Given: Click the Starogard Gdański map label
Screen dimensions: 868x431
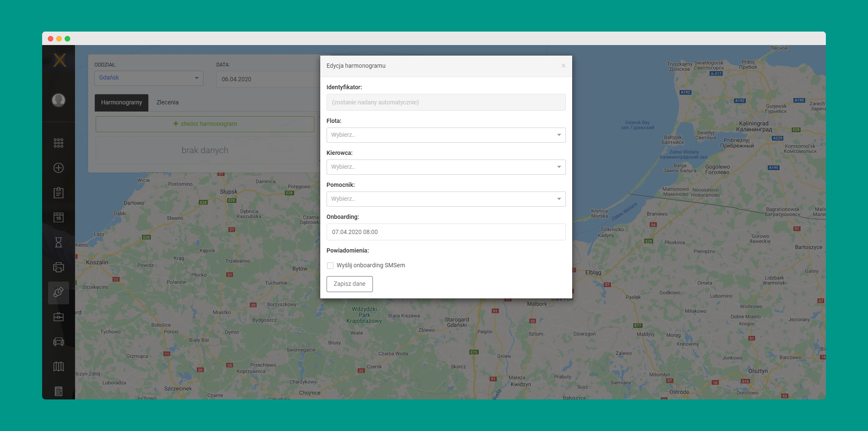Looking at the screenshot, I should click(x=457, y=322).
